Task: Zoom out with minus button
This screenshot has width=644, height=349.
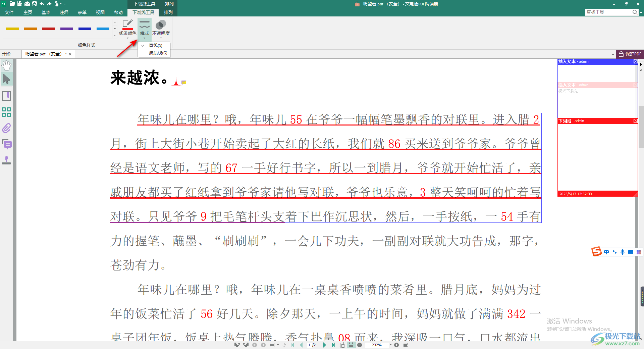Action: click(x=360, y=345)
